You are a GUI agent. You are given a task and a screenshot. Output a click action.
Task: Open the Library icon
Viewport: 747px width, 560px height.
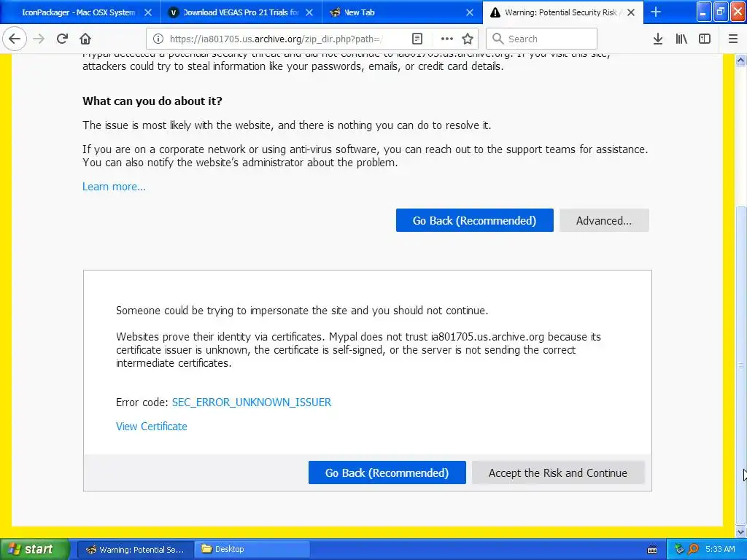click(681, 39)
